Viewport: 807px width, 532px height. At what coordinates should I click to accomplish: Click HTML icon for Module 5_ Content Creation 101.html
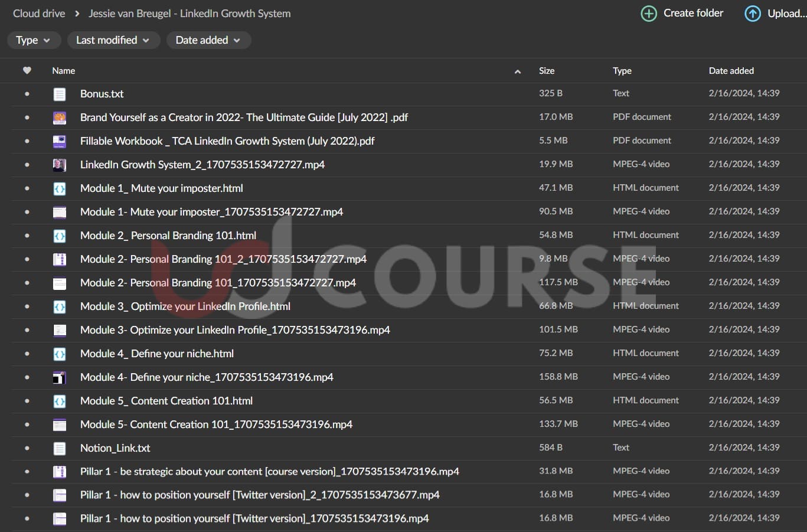(60, 401)
